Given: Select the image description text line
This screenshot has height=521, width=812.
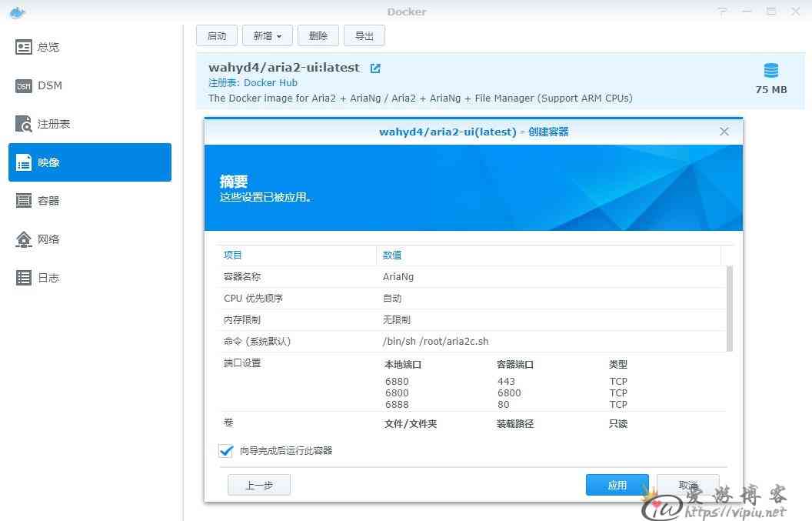Looking at the screenshot, I should (x=420, y=98).
